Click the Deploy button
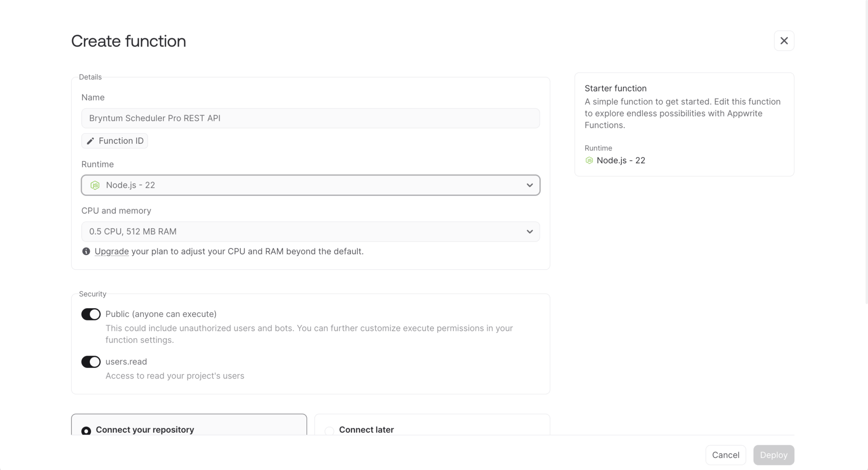This screenshot has height=470, width=868. 773,455
